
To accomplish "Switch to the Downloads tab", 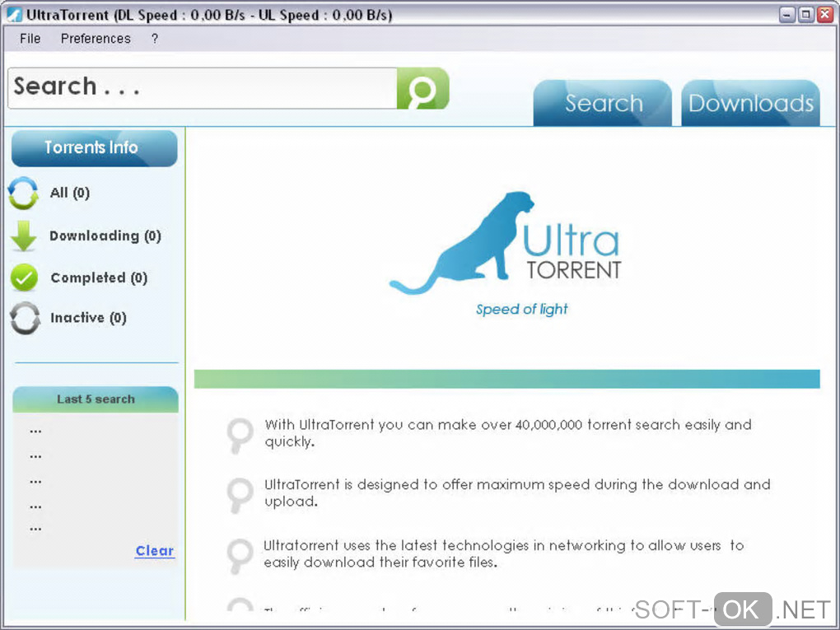I will tap(750, 103).
